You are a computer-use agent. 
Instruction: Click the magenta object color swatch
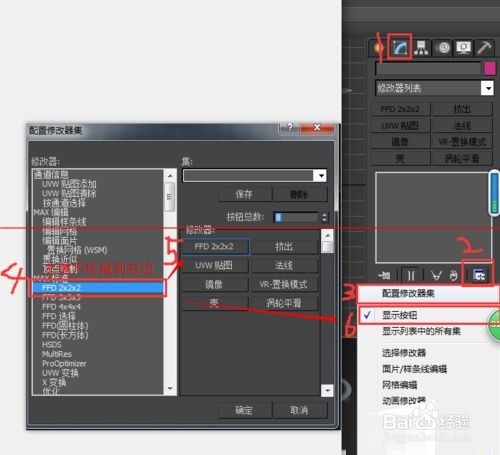coord(489,68)
